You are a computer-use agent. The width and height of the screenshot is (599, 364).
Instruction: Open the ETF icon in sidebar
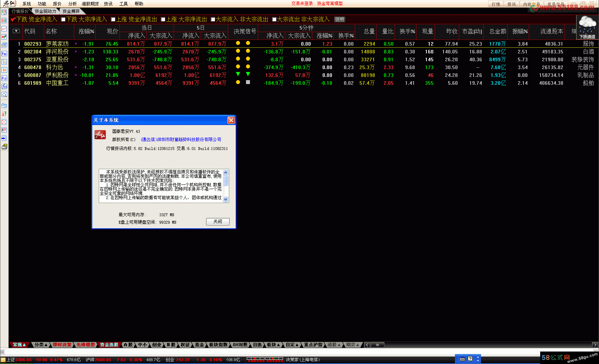[x=4, y=130]
